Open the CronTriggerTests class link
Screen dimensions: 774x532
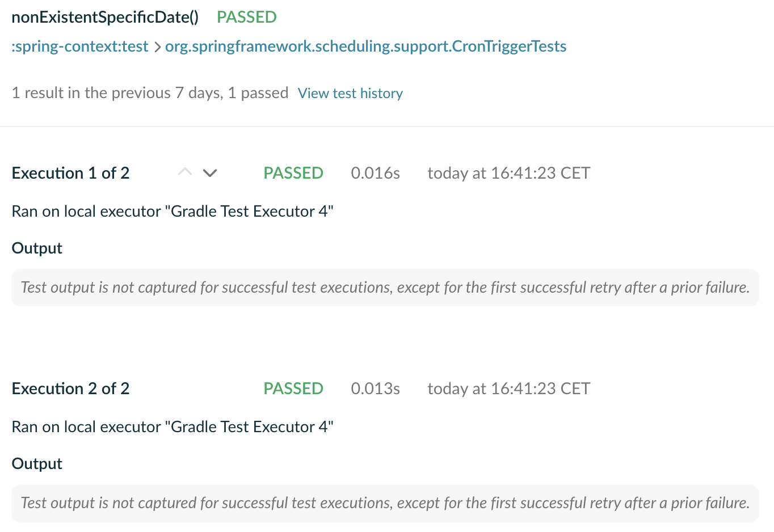coord(365,47)
